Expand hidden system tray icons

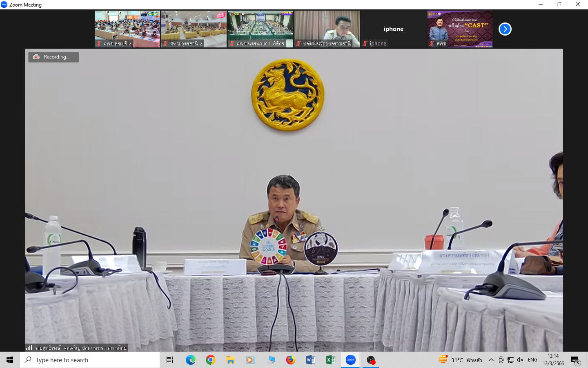tap(491, 360)
